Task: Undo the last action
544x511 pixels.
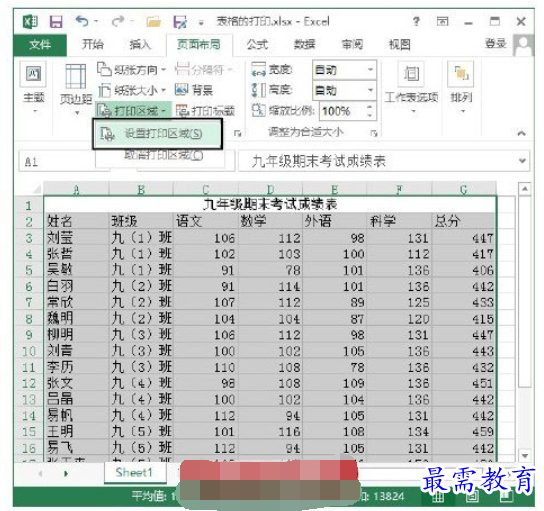Action: [82, 22]
